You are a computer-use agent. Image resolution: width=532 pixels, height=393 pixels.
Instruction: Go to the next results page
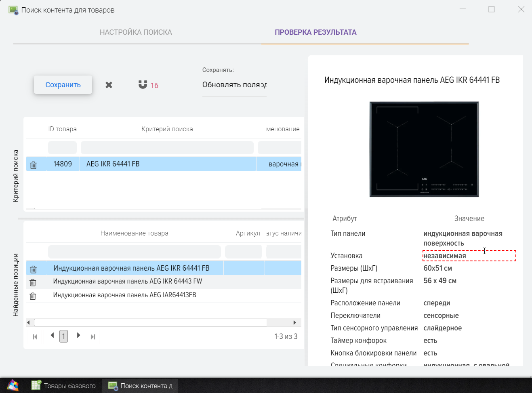pyautogui.click(x=78, y=336)
